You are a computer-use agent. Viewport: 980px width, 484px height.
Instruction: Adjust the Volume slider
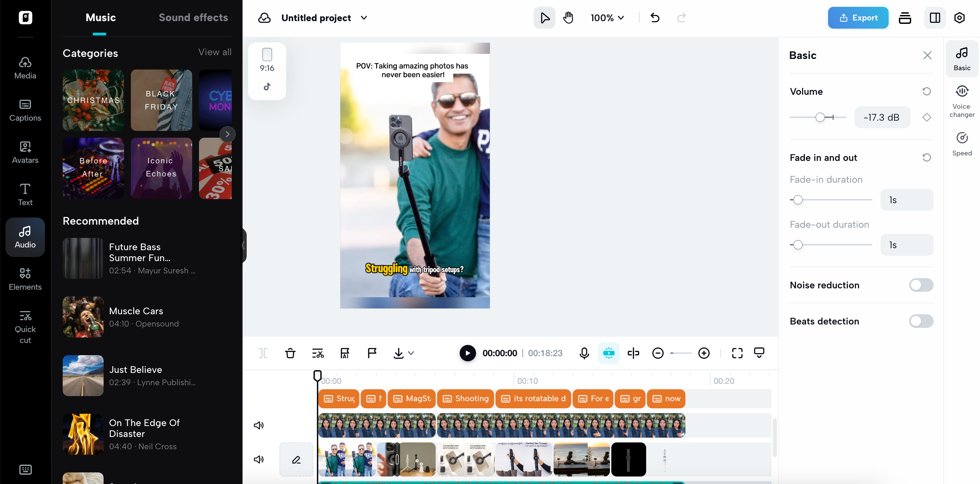[x=818, y=117]
